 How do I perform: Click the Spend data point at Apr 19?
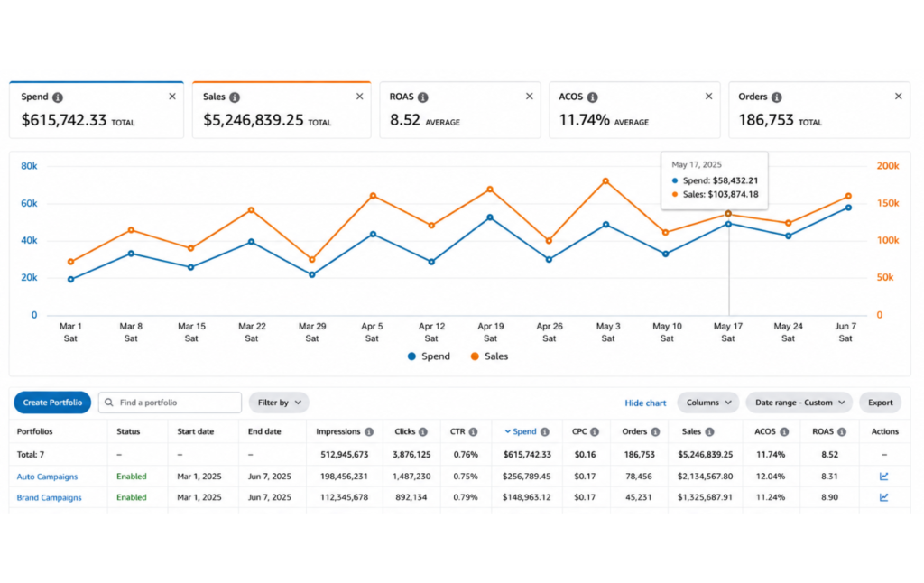coord(490,217)
